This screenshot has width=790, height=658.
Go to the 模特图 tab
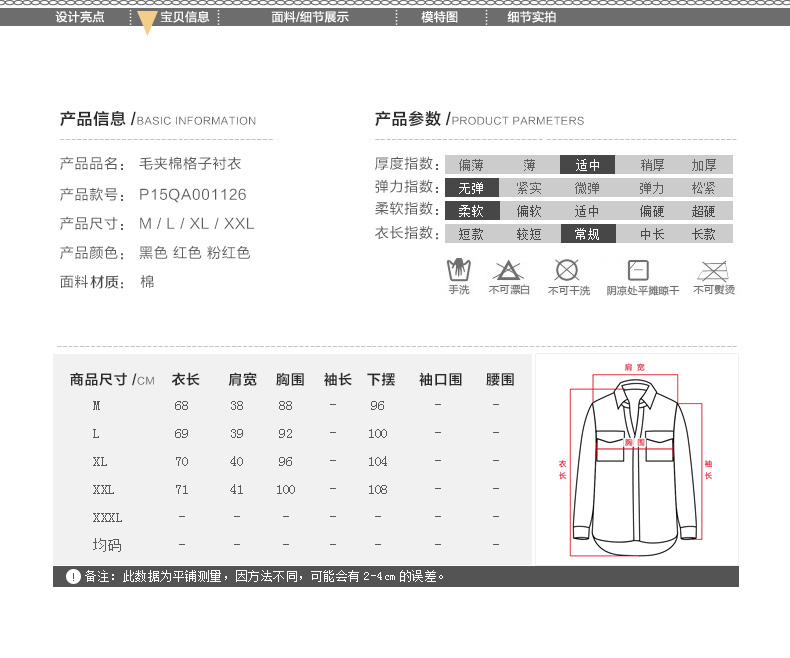click(x=439, y=17)
